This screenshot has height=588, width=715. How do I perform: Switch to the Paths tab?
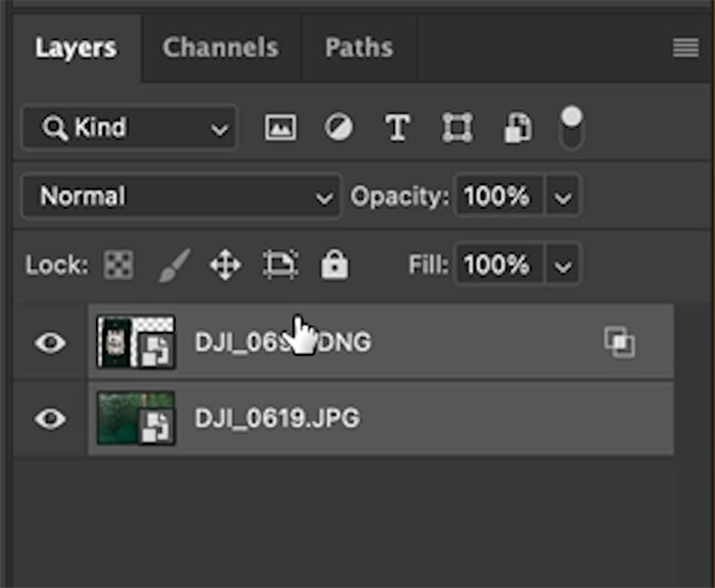(x=359, y=48)
